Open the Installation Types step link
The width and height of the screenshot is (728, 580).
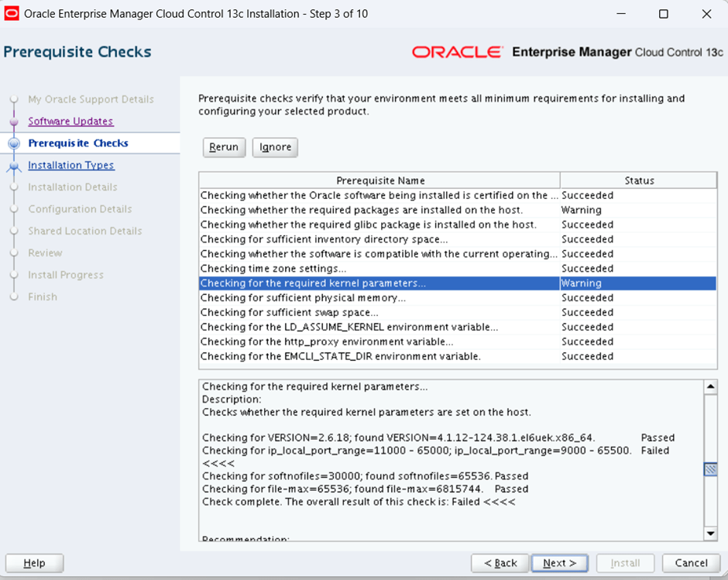pos(70,166)
